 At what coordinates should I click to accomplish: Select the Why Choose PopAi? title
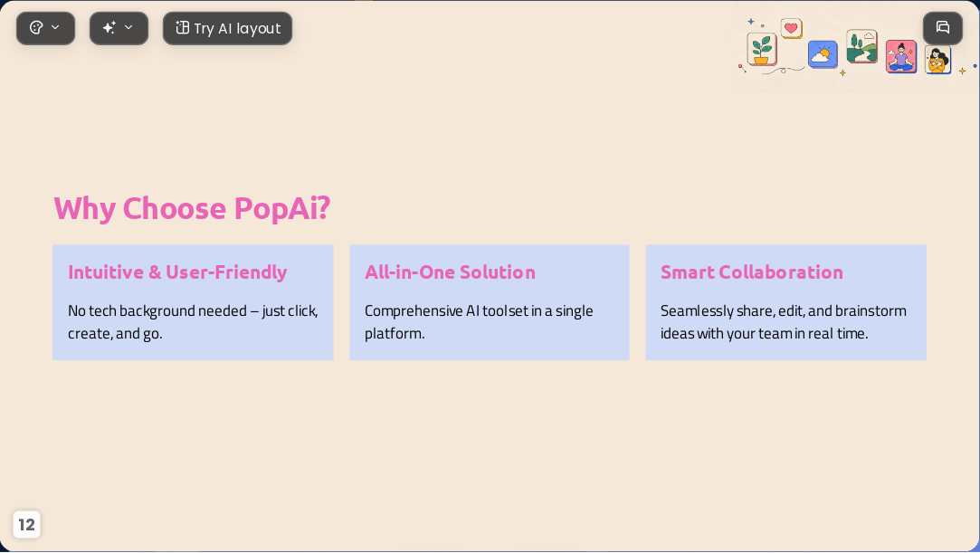pos(192,209)
